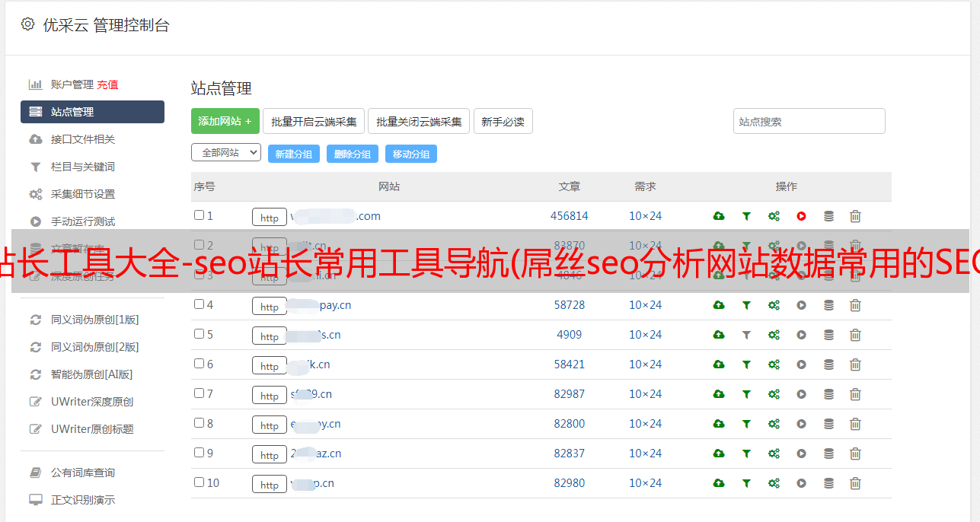Viewport: 980px width, 522px height.
Task: Click the trash icon in row 10
Action: [x=855, y=483]
